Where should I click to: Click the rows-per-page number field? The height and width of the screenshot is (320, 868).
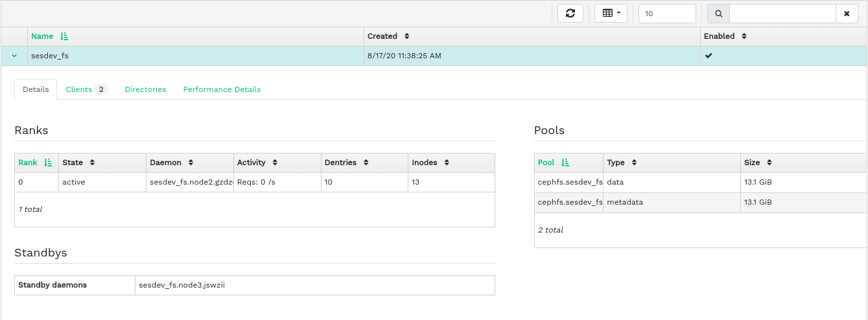point(666,14)
